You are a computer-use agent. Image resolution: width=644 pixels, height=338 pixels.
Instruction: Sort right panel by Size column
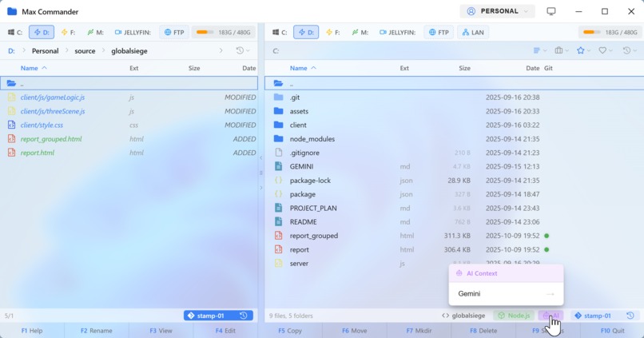click(x=464, y=68)
